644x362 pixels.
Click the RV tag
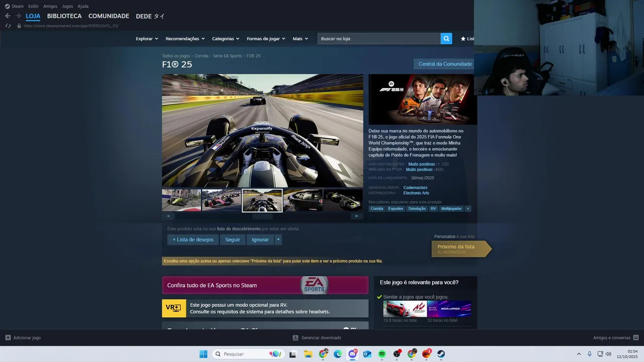433,209
